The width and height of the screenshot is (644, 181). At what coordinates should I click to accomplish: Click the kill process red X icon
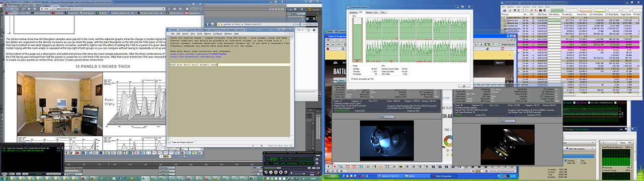(535, 10)
